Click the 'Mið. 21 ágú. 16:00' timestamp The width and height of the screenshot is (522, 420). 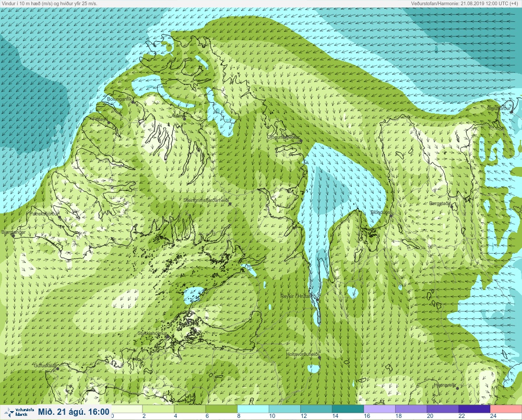[74, 412]
